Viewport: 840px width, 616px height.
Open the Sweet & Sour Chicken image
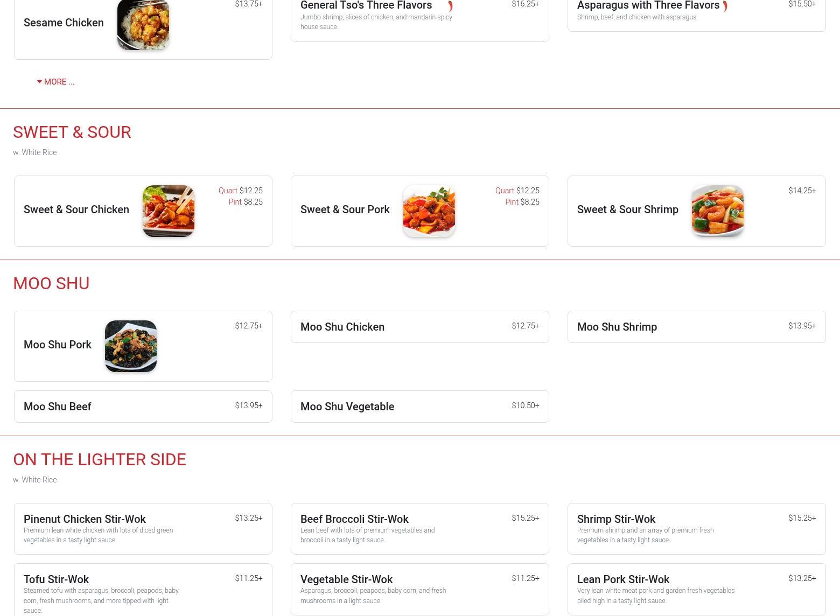pyautogui.click(x=169, y=211)
